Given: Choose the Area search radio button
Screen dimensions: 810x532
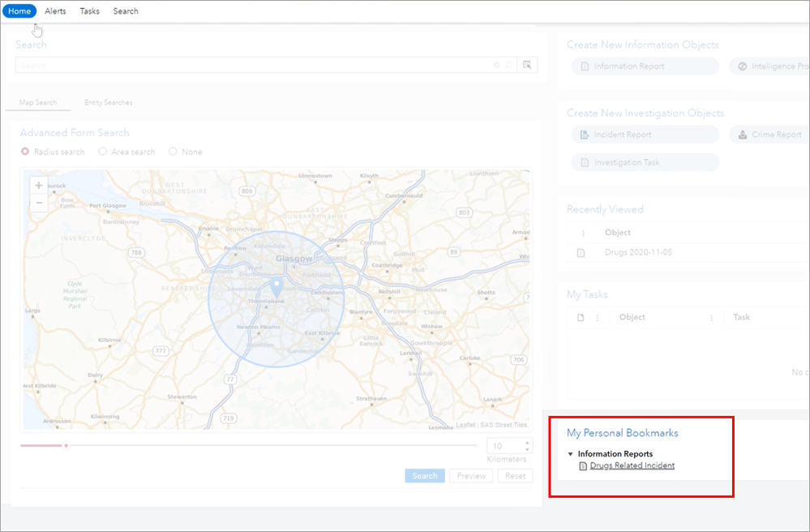Looking at the screenshot, I should tap(103, 152).
